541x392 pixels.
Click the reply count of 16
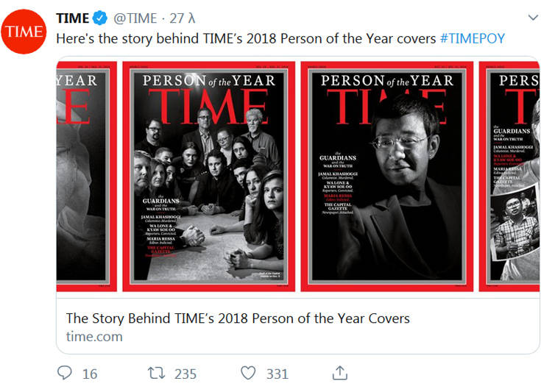coord(90,374)
